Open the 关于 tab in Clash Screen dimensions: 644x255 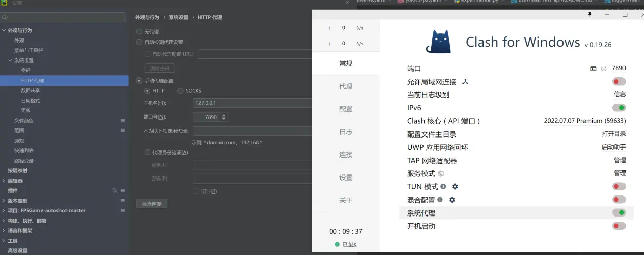[x=346, y=200]
